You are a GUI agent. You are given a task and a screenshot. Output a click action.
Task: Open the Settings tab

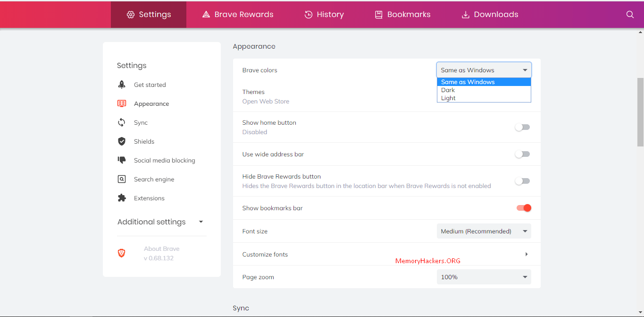(x=149, y=15)
